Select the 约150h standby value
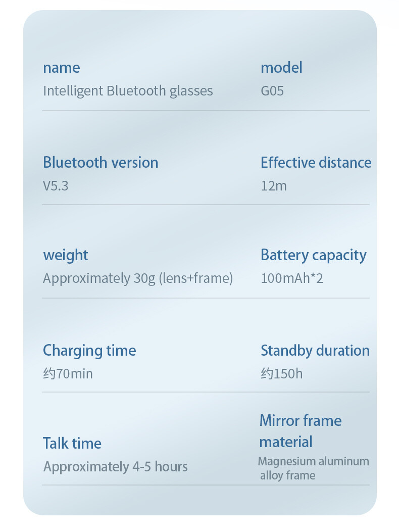The width and height of the screenshot is (399, 532). 281,374
